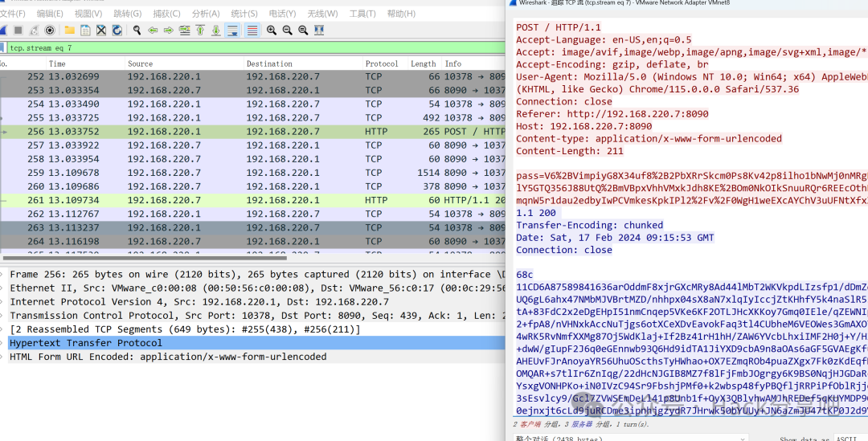Click the zoom in toolbar icon

pyautogui.click(x=272, y=31)
